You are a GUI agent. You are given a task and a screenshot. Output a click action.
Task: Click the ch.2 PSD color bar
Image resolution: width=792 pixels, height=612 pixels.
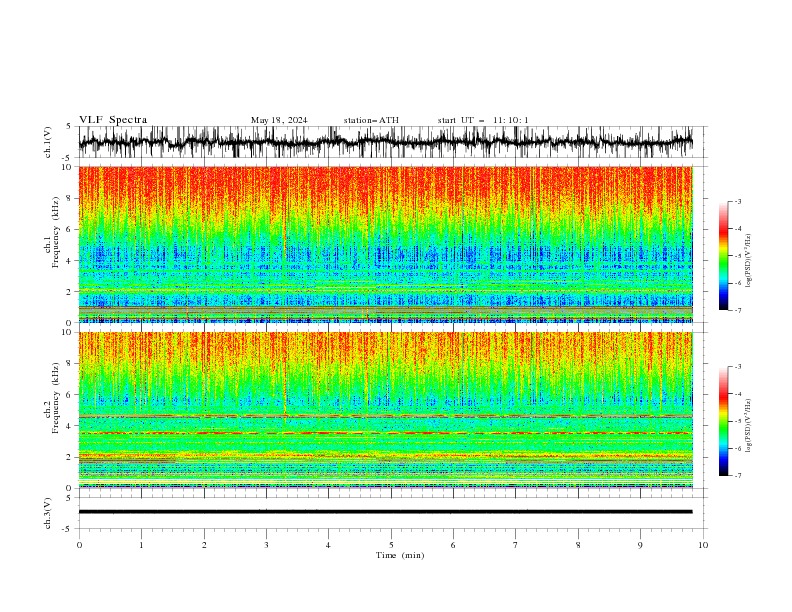[x=723, y=421]
